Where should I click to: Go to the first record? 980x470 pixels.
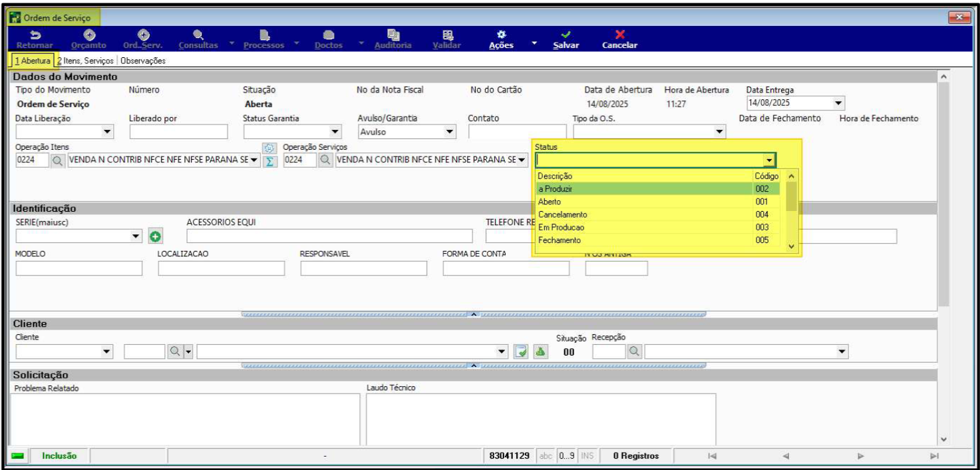tap(712, 456)
